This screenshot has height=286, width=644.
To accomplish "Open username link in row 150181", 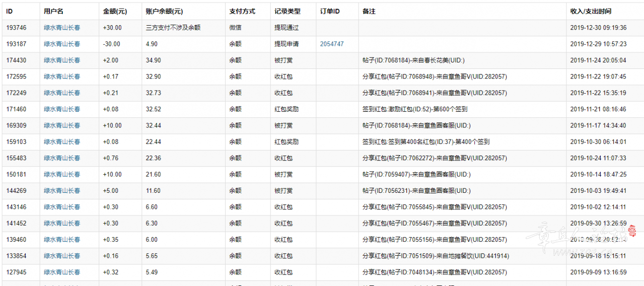I will [62, 174].
